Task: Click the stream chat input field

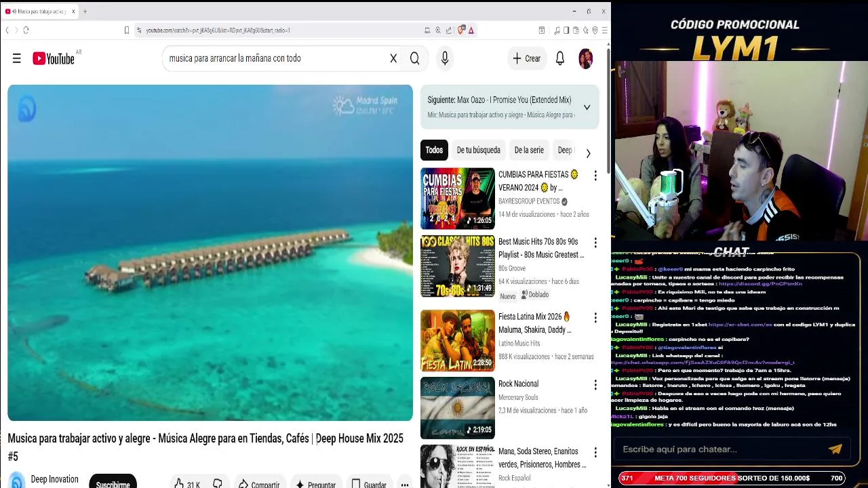Action: click(719, 449)
